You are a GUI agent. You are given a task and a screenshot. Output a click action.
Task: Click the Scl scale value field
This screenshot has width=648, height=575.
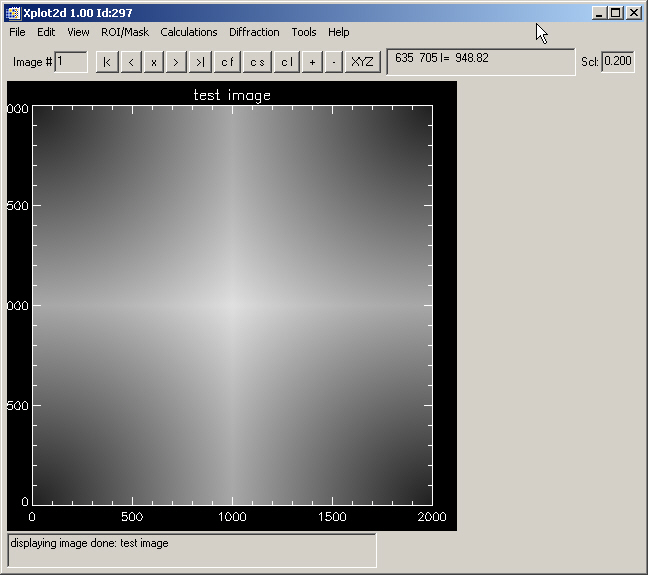[x=618, y=62]
